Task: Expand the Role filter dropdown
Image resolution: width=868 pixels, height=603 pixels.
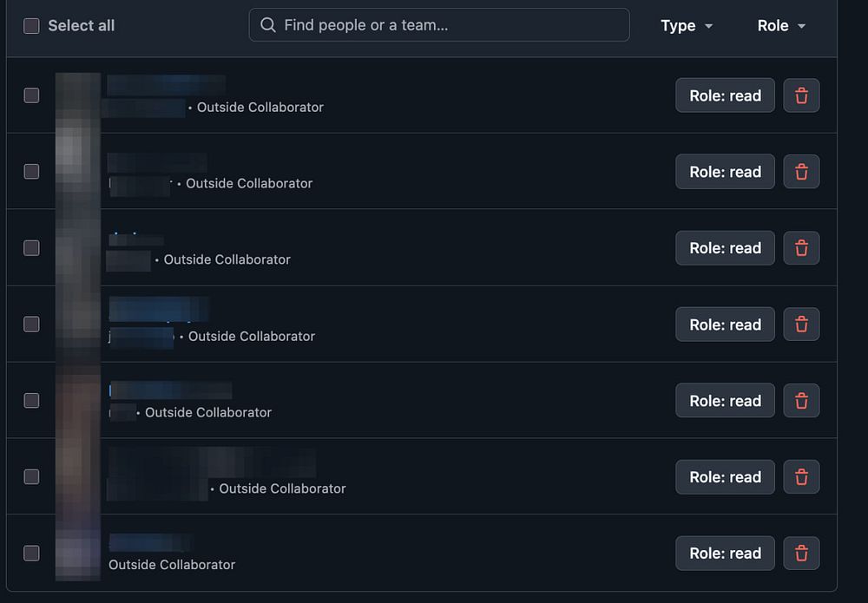Action: pyautogui.click(x=781, y=25)
